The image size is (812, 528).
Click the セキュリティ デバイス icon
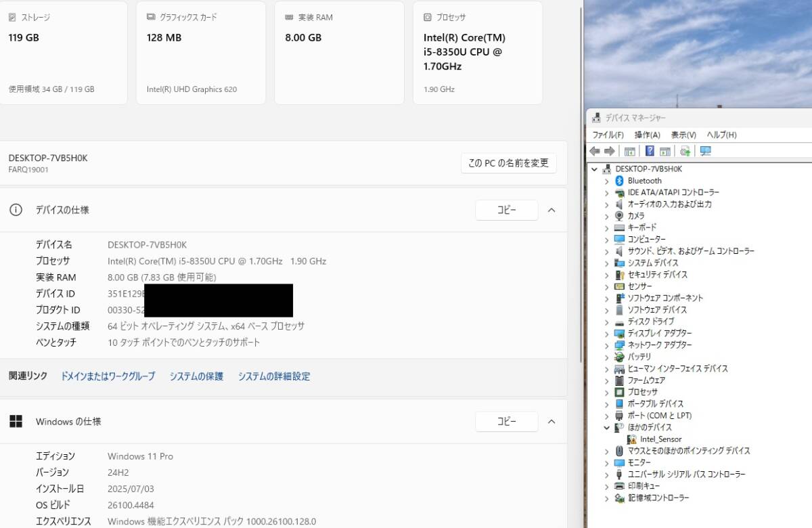click(x=619, y=275)
